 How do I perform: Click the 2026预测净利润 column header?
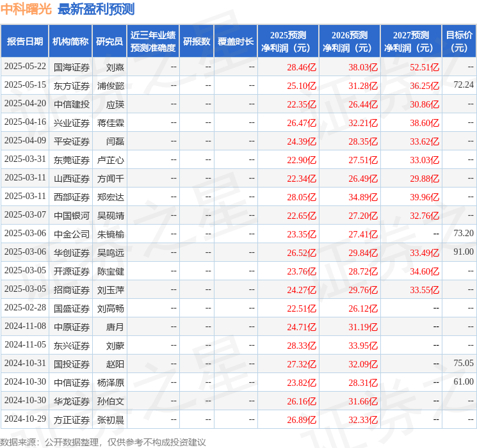[x=350, y=42]
